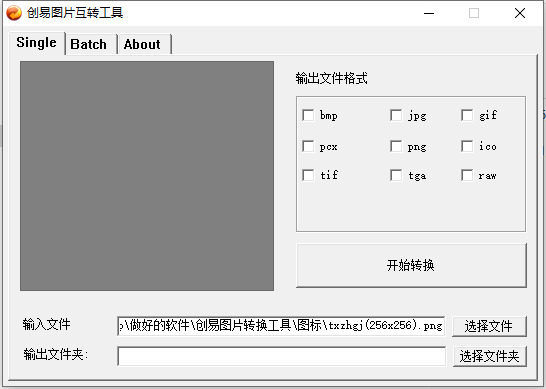Screen dimensions: 546x389
Task: Click the 开始转换 start conversion button
Action: coord(411,265)
